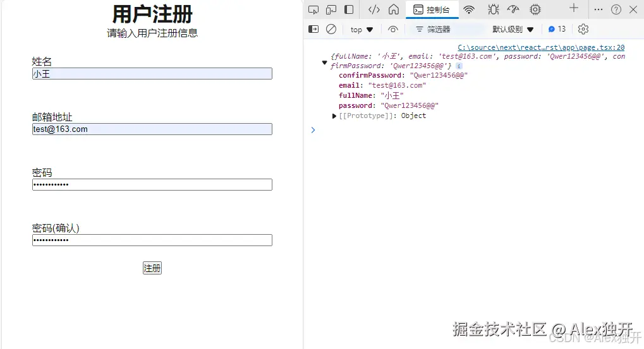Submit the form with 注册 button
The width and height of the screenshot is (644, 349).
click(152, 268)
